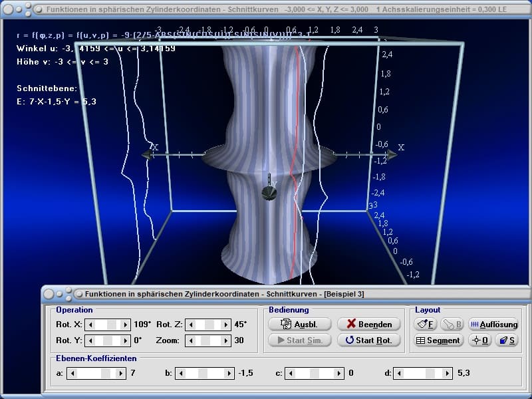532x399 pixels.
Task: Increase Rot. Y with the right arrow
Action: 125,340
